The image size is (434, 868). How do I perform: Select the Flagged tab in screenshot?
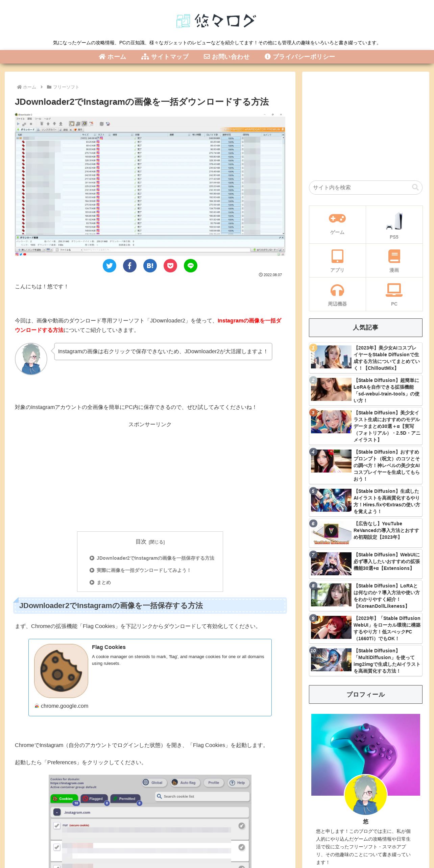(x=94, y=799)
